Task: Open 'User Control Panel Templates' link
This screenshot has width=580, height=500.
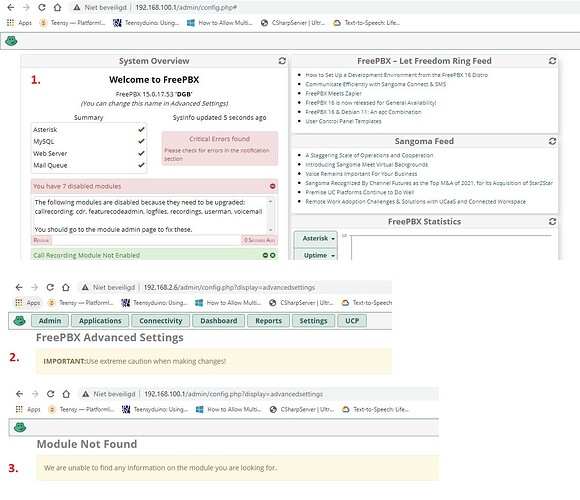Action: 343,121
